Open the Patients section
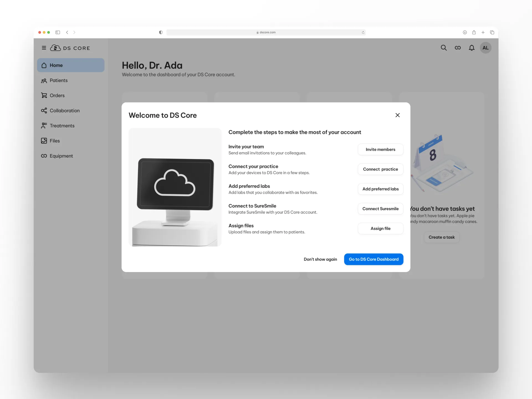Screen dimensions: 532x399 click(x=59, y=80)
